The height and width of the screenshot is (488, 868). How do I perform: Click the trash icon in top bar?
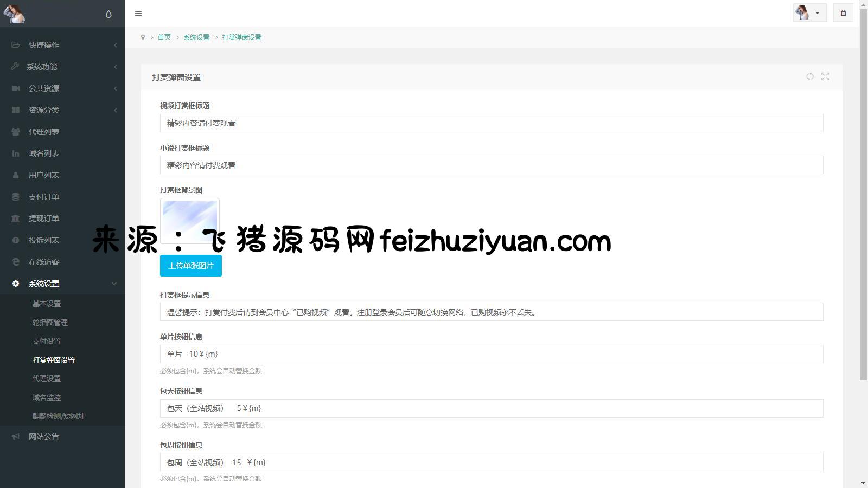click(843, 13)
